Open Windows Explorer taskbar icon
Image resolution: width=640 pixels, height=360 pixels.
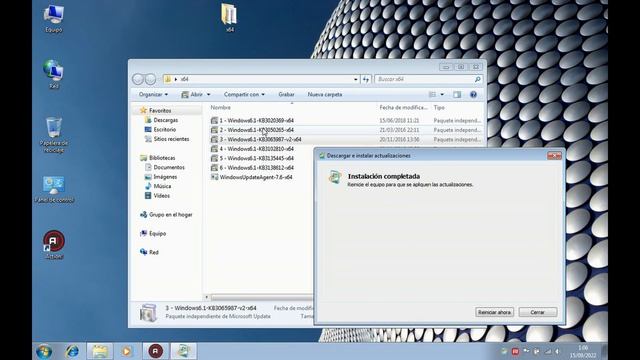click(x=100, y=351)
